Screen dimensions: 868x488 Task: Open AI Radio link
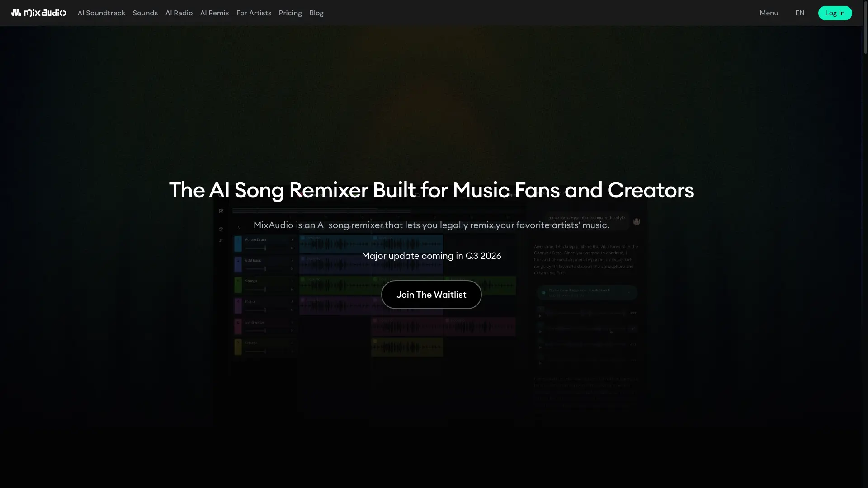179,13
